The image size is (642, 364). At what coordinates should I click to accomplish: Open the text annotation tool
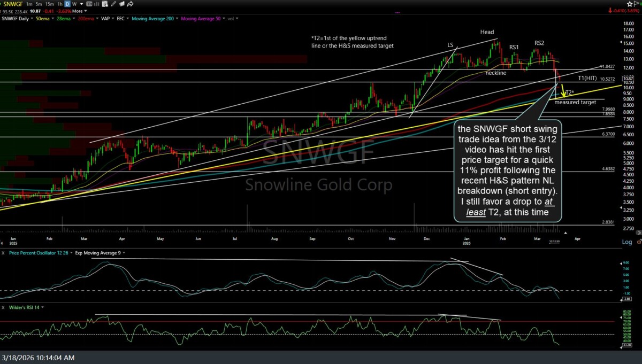90,4
